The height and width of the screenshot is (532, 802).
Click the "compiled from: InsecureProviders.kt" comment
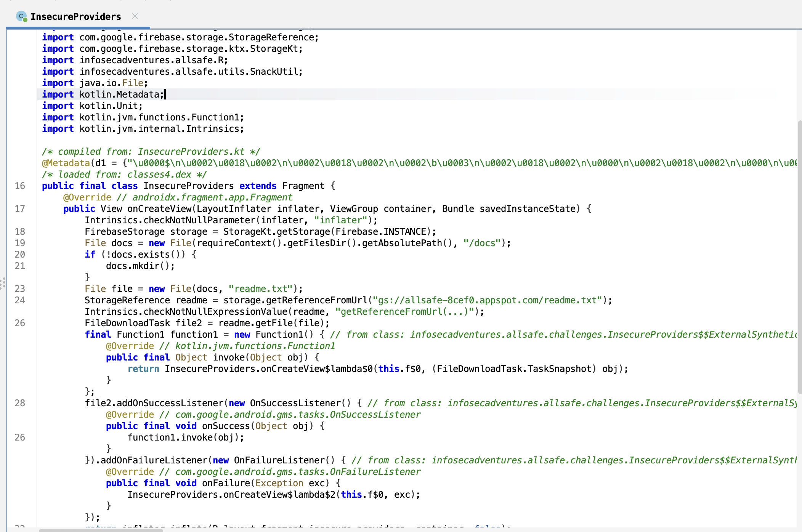(x=151, y=152)
